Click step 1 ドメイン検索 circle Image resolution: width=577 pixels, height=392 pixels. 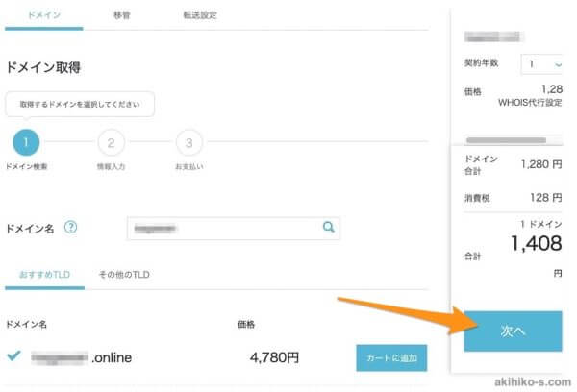coord(26,142)
